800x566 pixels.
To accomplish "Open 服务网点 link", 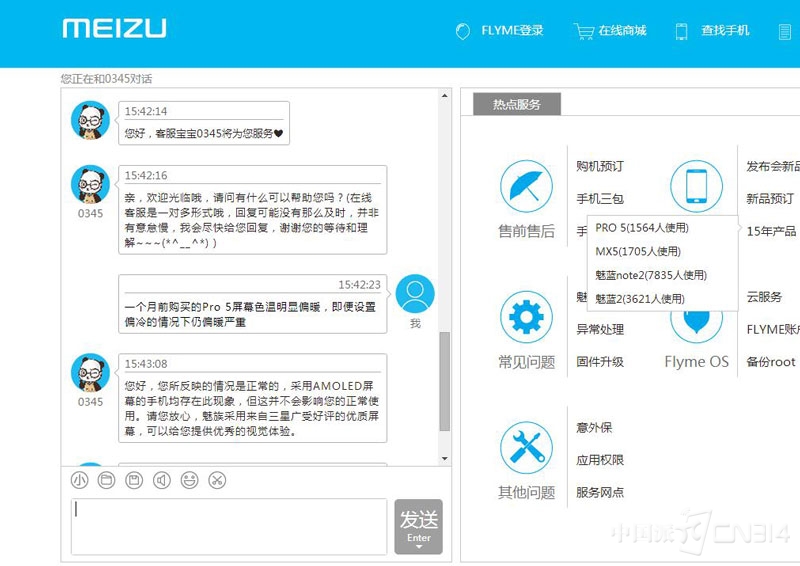I will [600, 493].
